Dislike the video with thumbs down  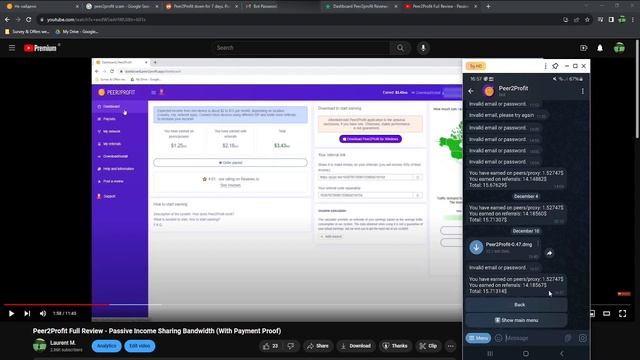[291, 346]
